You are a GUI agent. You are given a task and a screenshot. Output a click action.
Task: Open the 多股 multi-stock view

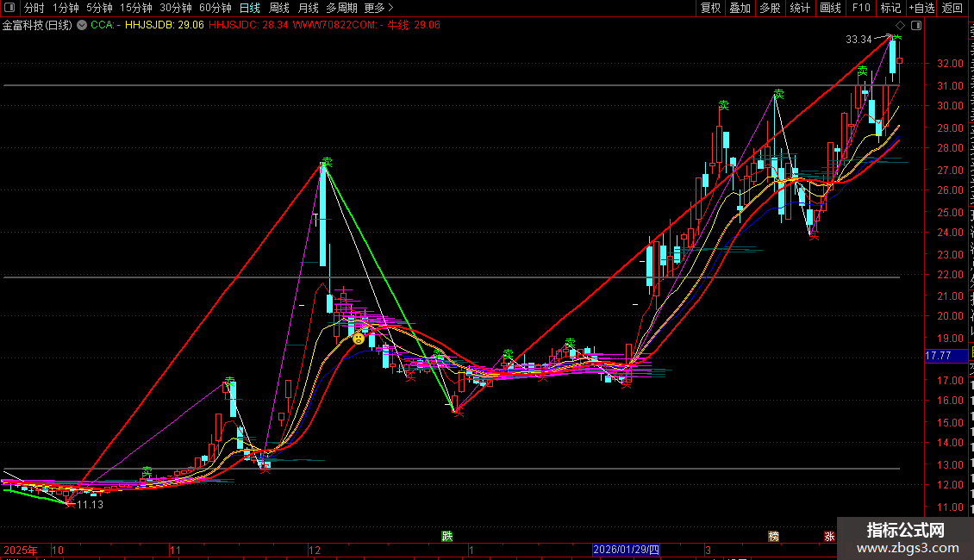pos(771,8)
